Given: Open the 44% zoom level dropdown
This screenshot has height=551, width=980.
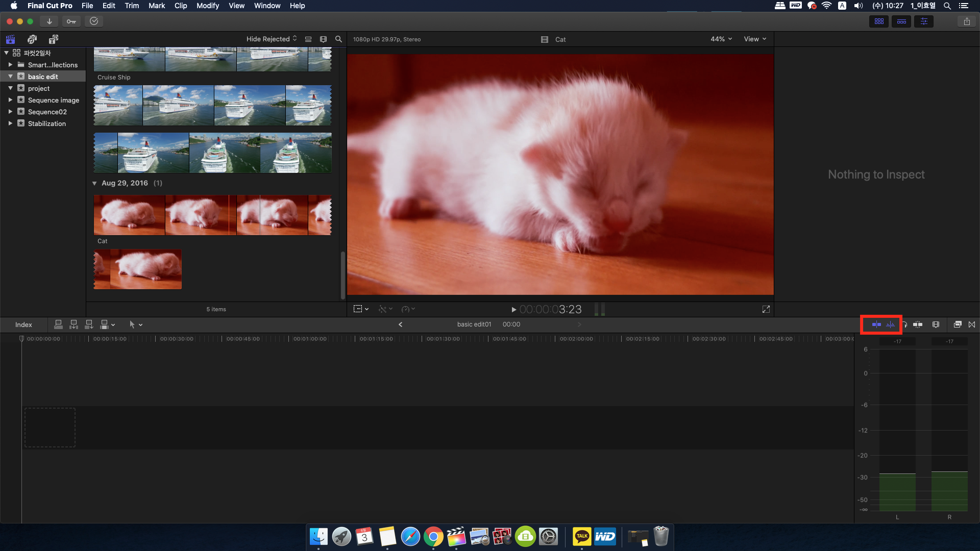Looking at the screenshot, I should [721, 39].
